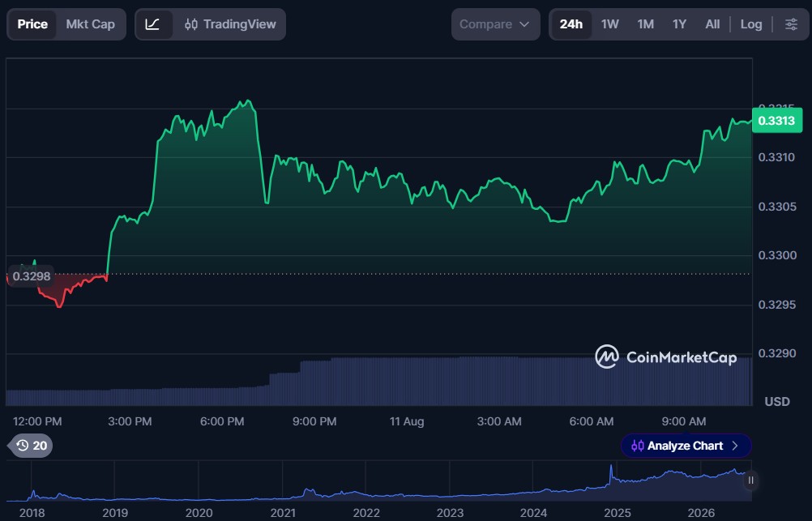This screenshot has width=812, height=521.
Task: Select the 1M time range
Action: tap(645, 24)
